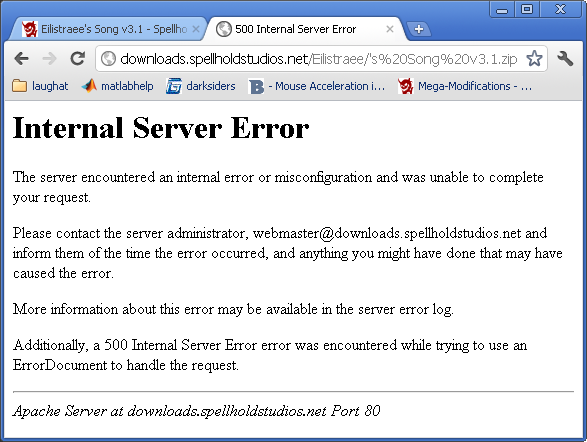Open the Mega-Modifications bookmark
This screenshot has width=587, height=442.
(x=465, y=86)
